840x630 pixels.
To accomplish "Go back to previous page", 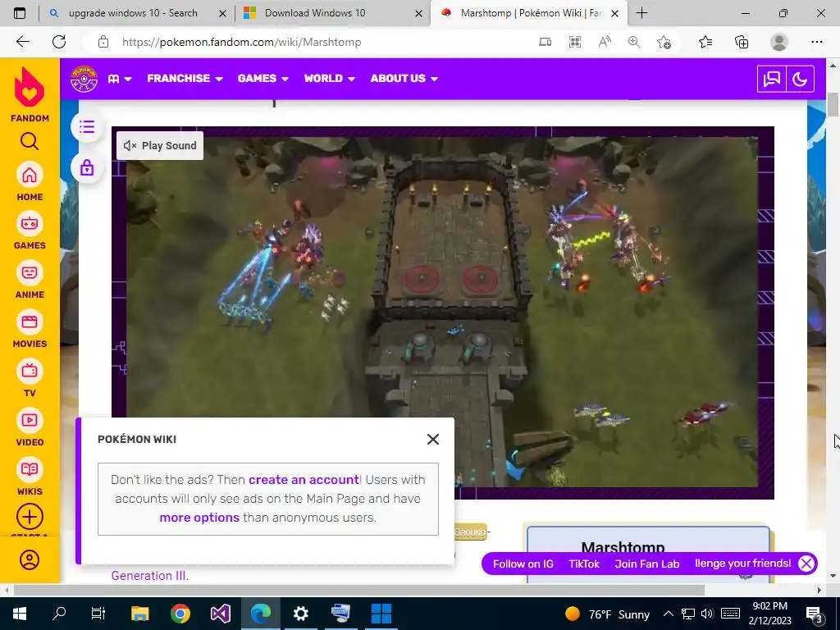I will 22,42.
